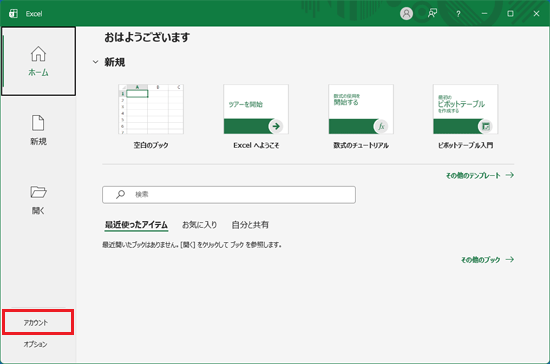The height and width of the screenshot is (364, 550).
Task: Click arrow icon beside その他のテンプレート
Action: pyautogui.click(x=510, y=175)
